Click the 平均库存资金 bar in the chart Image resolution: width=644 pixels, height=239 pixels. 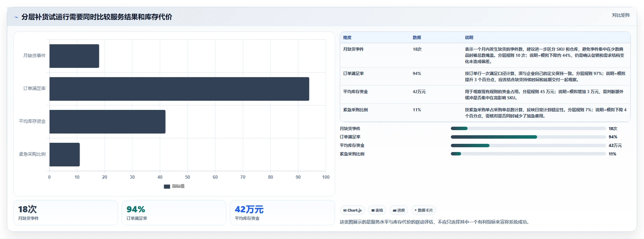108,122
